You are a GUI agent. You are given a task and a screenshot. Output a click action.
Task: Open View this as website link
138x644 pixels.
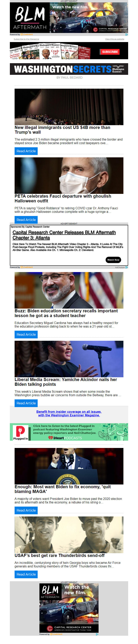[115, 39]
